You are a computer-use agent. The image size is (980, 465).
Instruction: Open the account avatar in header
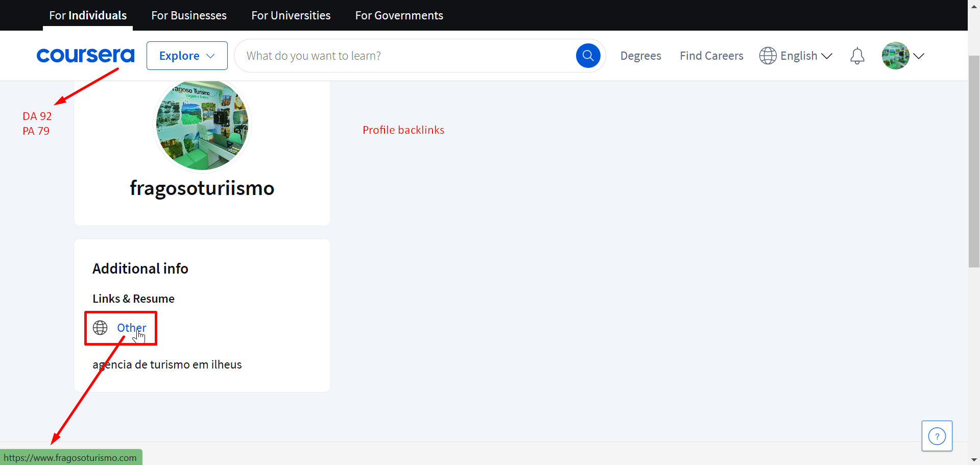pyautogui.click(x=895, y=56)
